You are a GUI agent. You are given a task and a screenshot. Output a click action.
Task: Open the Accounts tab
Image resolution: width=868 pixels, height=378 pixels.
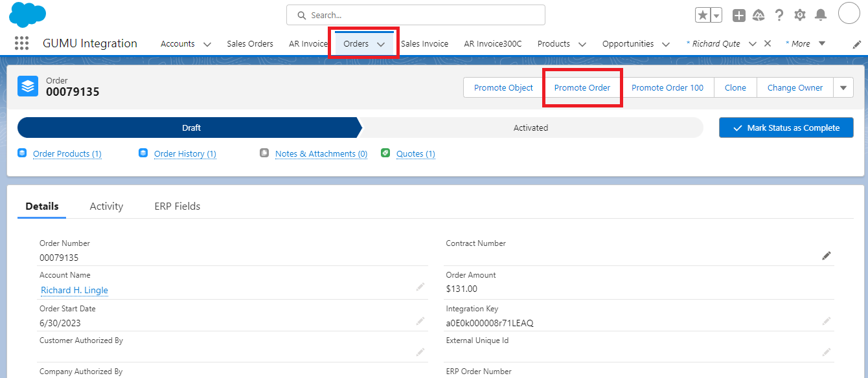(x=177, y=44)
